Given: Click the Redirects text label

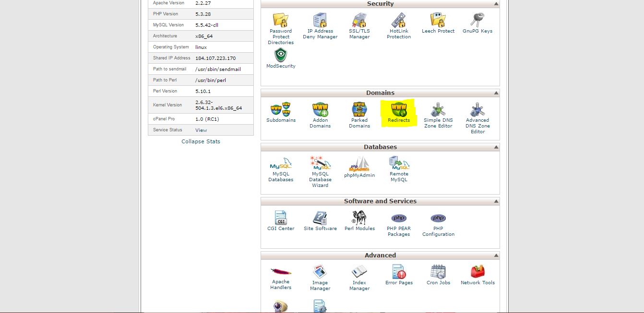Looking at the screenshot, I should (x=399, y=120).
